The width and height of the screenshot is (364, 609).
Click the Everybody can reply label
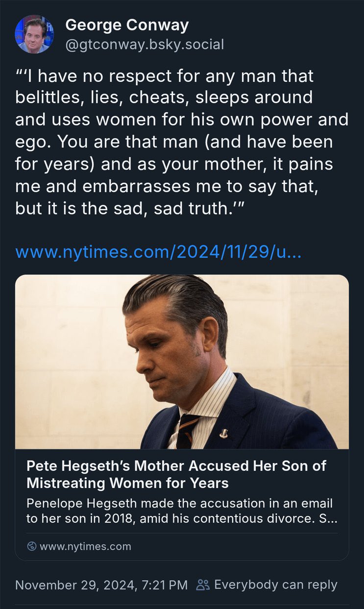click(x=276, y=585)
